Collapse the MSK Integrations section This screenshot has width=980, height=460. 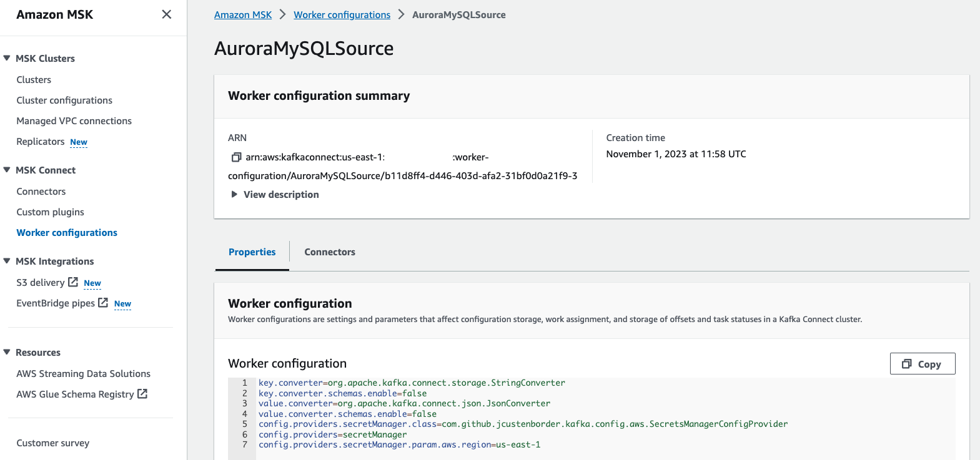(7, 261)
